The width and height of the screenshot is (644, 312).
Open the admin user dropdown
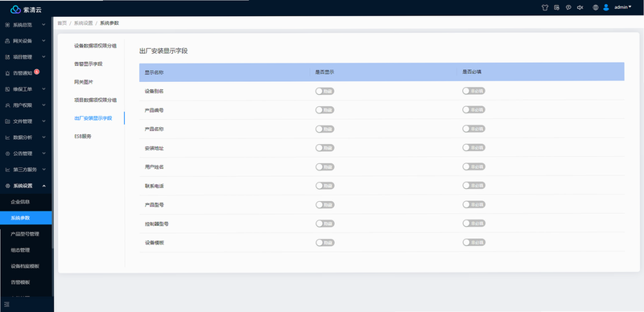[622, 7]
